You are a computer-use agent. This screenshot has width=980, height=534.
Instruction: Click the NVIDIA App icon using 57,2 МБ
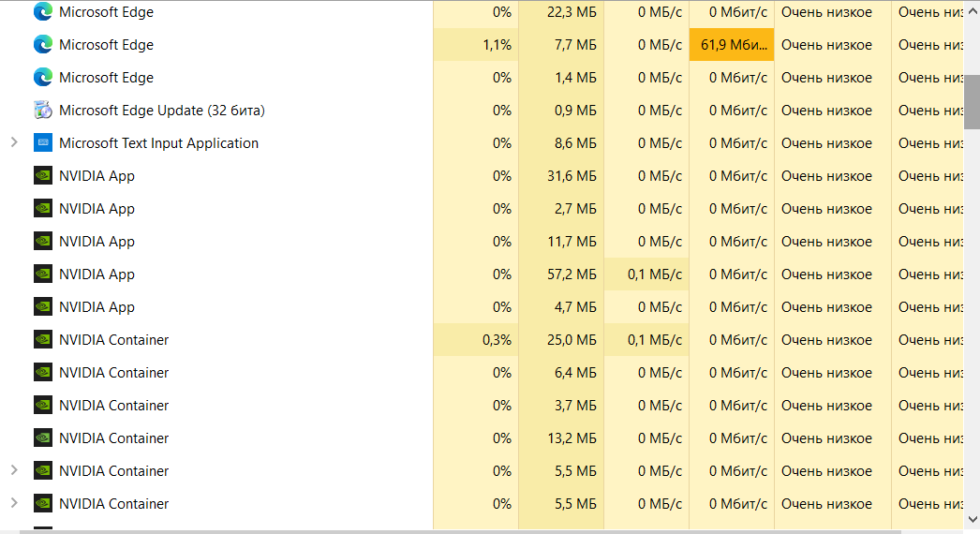pos(42,274)
